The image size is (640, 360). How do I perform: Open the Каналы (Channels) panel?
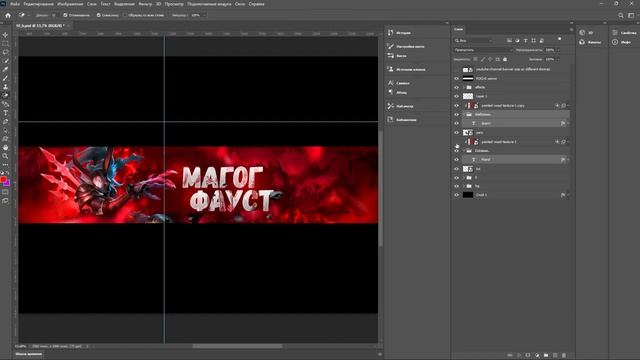point(590,42)
